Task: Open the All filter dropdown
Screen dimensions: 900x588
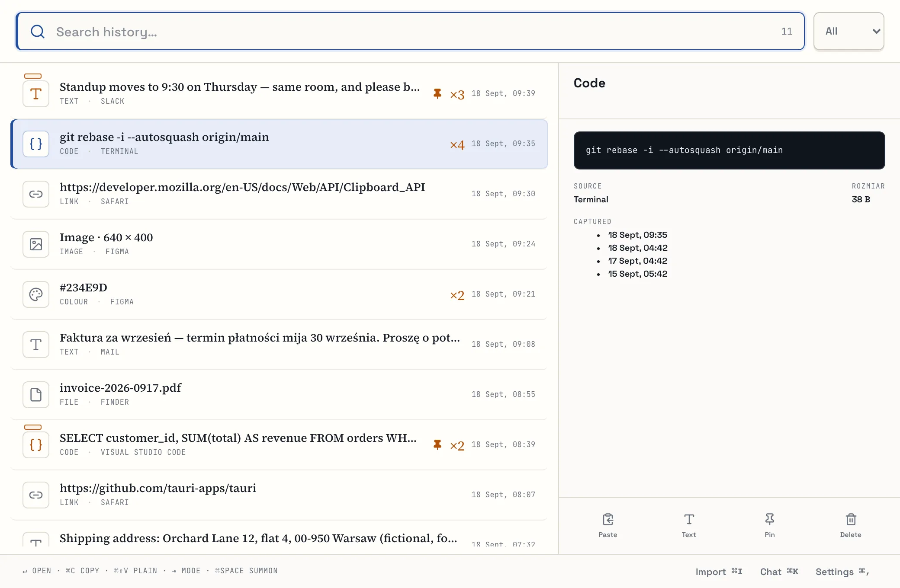Action: 849,31
